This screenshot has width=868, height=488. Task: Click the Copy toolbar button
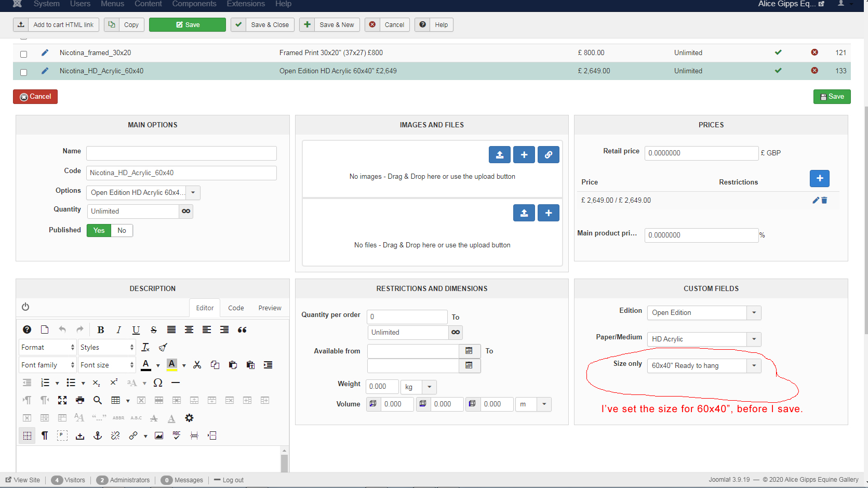coord(124,25)
